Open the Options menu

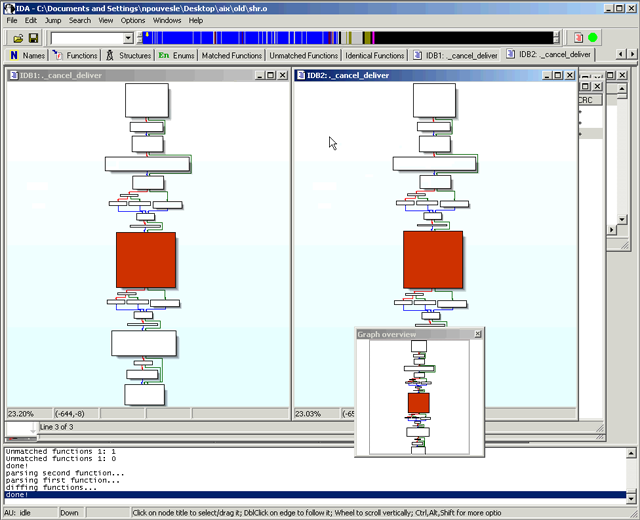coord(133,20)
